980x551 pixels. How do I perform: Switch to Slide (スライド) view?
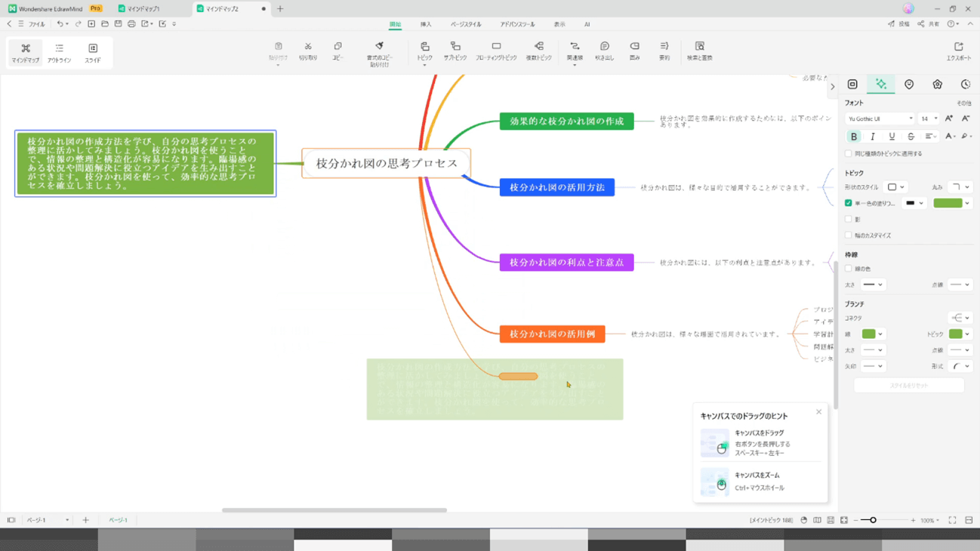point(93,52)
